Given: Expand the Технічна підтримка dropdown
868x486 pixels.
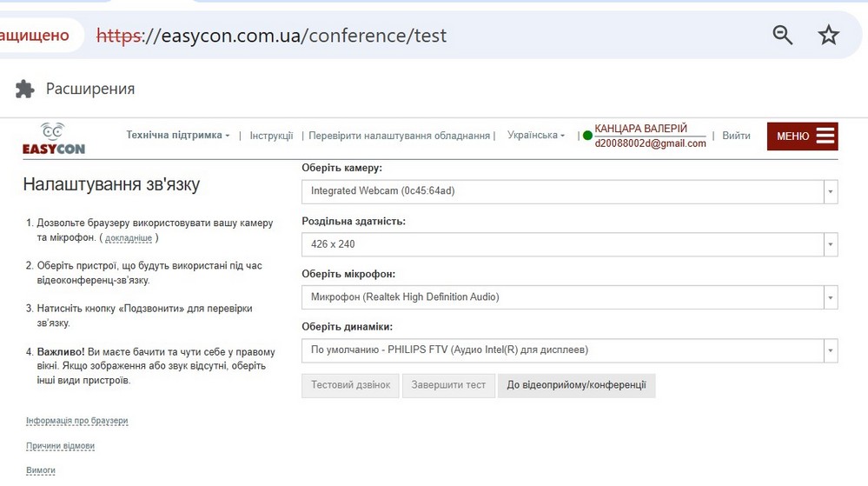Looking at the screenshot, I should coord(178,136).
